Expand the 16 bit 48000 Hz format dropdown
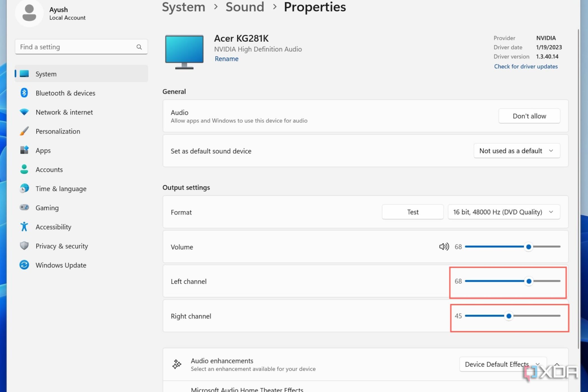 point(503,212)
